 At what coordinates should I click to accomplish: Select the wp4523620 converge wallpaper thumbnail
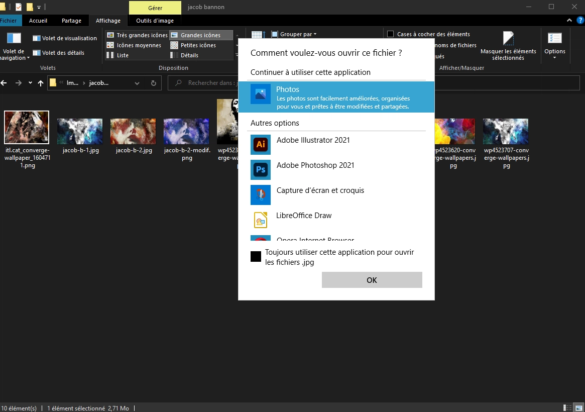[454, 131]
